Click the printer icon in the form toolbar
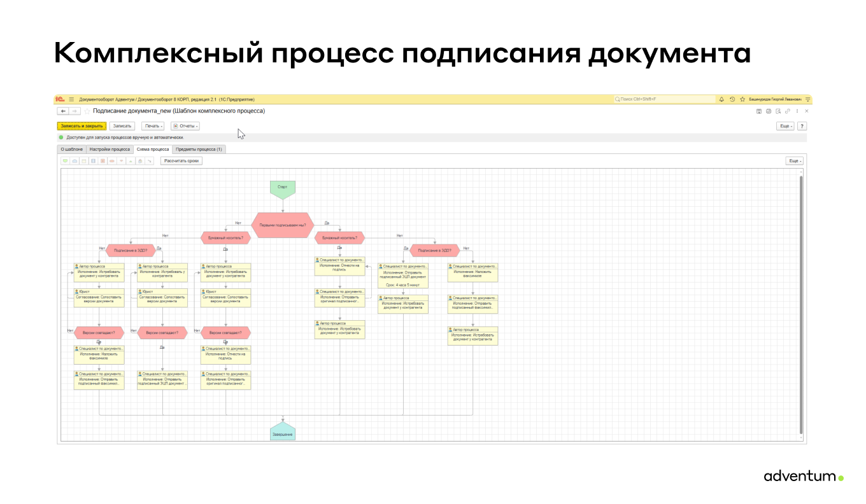 [769, 111]
